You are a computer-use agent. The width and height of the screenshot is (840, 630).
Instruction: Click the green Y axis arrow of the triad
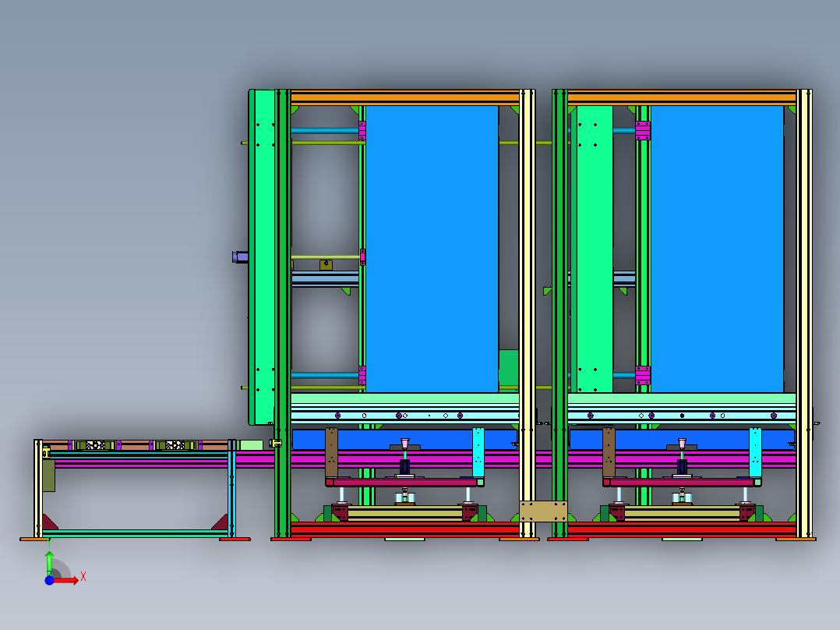pyautogui.click(x=49, y=562)
